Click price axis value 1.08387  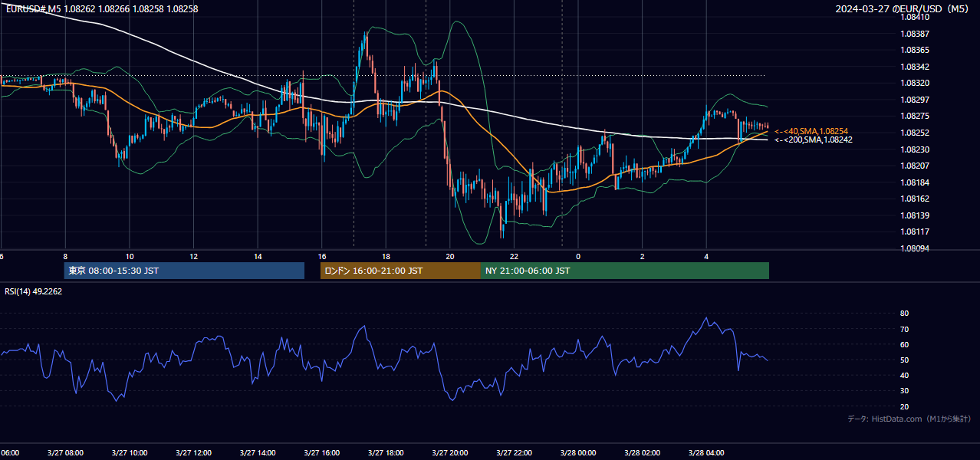click(x=915, y=34)
